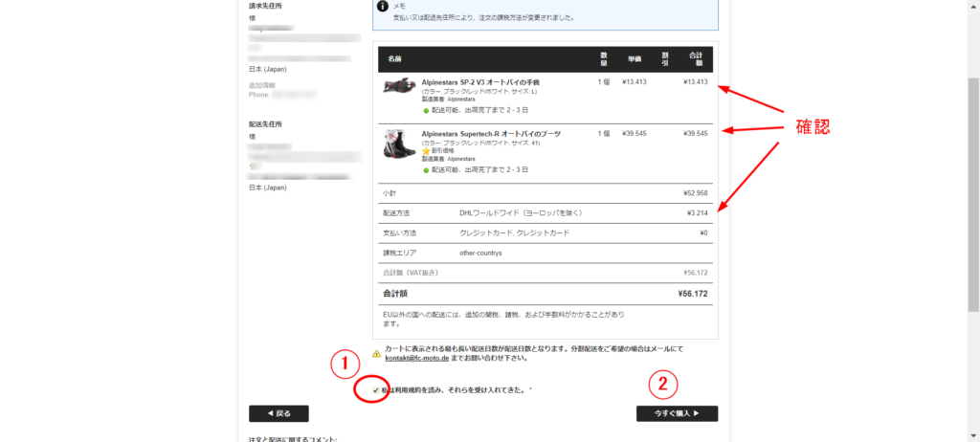This screenshot has width=980, height=442.
Task: Click the bold 合計額 grand total ¥56.172
Action: pos(693,293)
